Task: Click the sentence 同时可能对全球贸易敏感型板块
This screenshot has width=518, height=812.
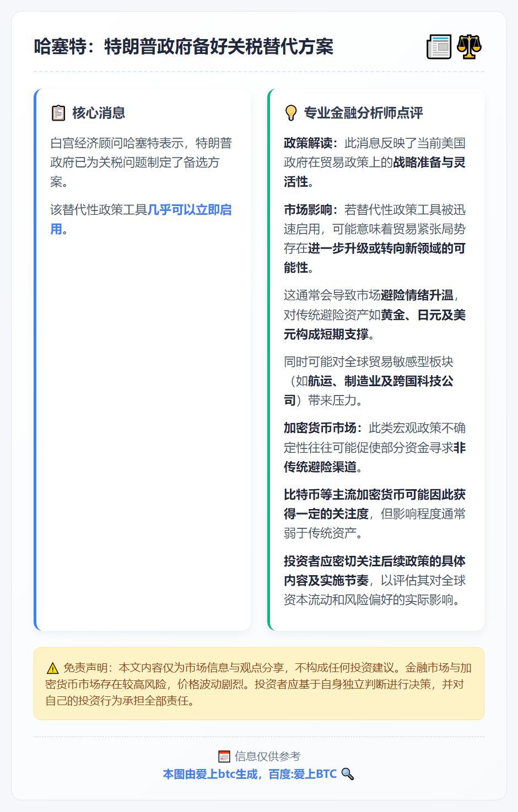Action: coord(369,362)
